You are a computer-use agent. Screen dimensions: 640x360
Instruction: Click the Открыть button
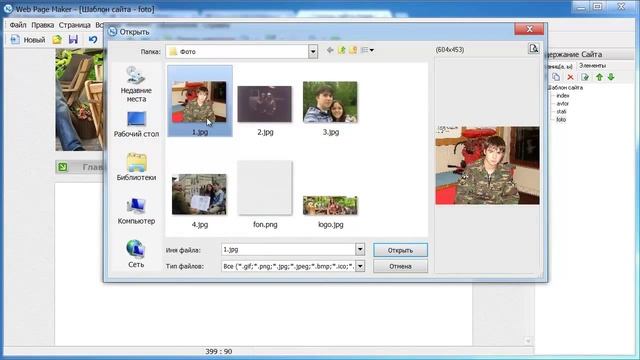400,250
